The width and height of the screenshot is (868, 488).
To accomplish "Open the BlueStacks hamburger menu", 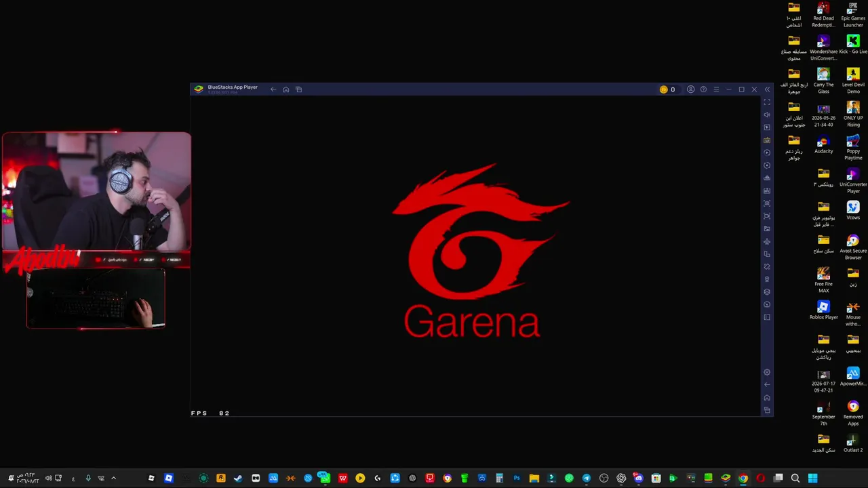I will point(716,89).
